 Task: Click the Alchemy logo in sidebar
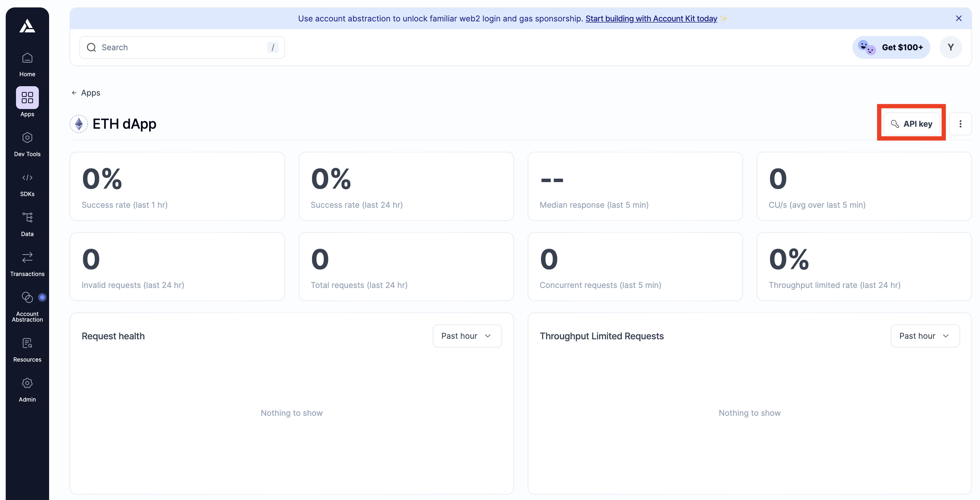(27, 26)
